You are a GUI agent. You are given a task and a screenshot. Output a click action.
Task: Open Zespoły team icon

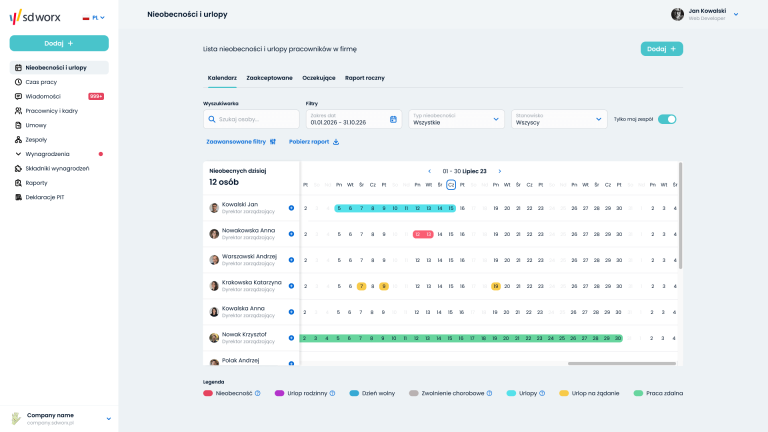click(x=18, y=140)
